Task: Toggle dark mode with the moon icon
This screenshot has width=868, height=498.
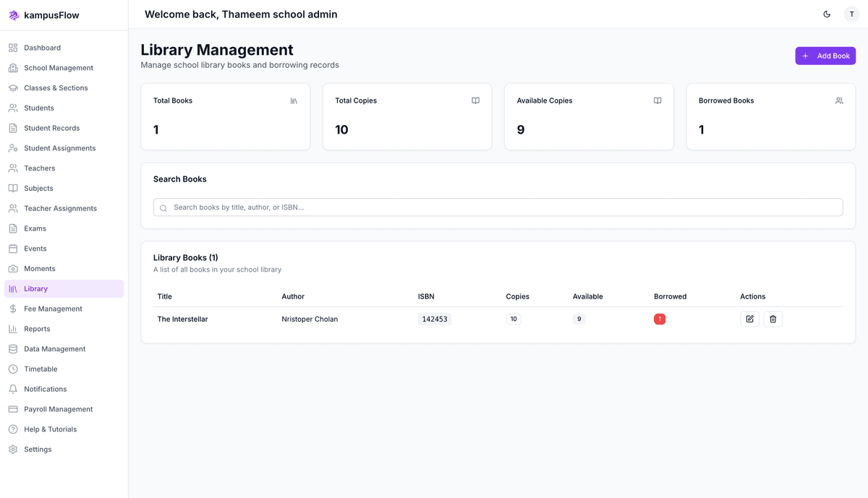Action: [x=827, y=14]
